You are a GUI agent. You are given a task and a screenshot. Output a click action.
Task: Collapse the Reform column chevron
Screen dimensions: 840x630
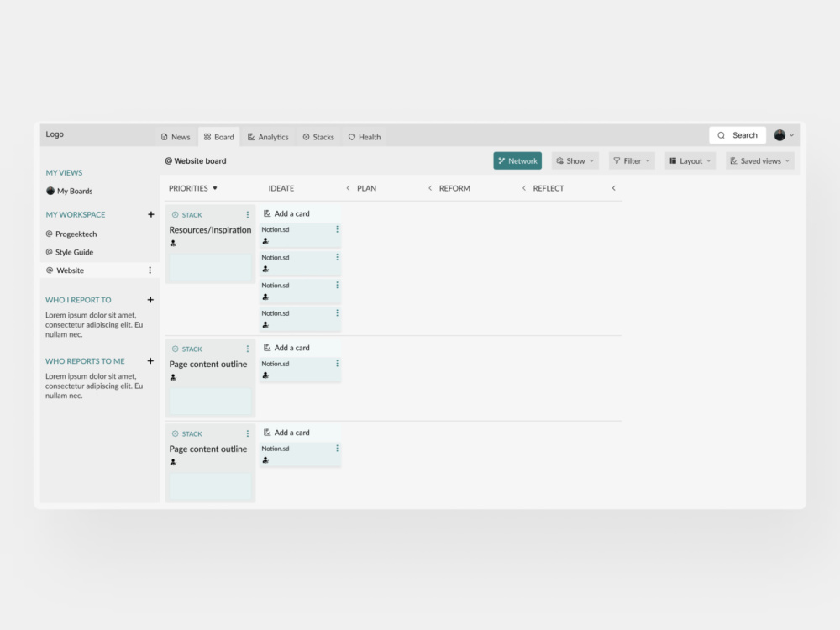pyautogui.click(x=523, y=188)
